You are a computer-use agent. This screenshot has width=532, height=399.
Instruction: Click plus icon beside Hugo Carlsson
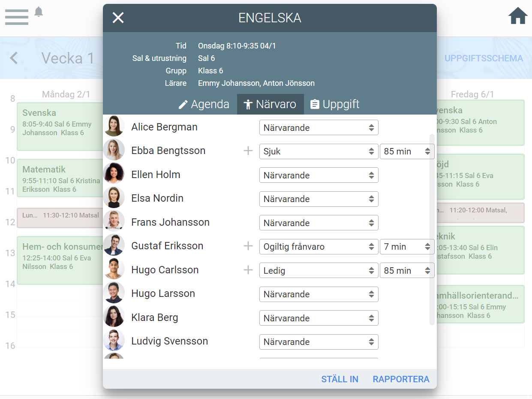[248, 270]
